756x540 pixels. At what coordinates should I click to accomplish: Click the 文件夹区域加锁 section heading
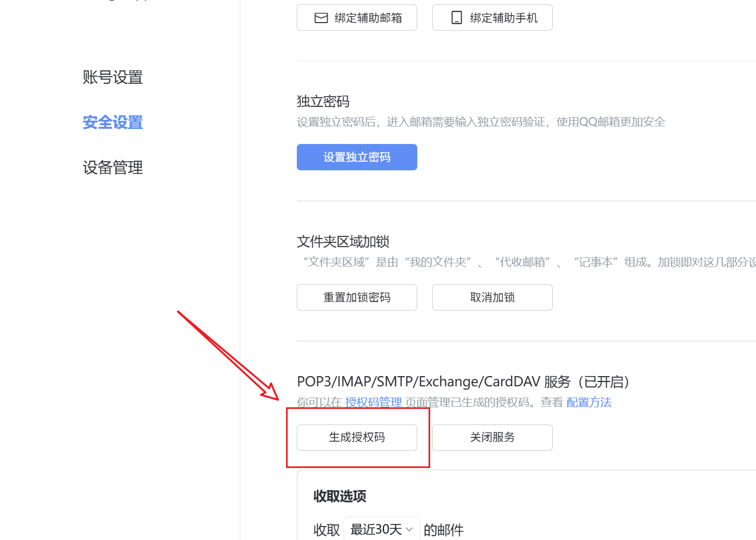tap(343, 242)
